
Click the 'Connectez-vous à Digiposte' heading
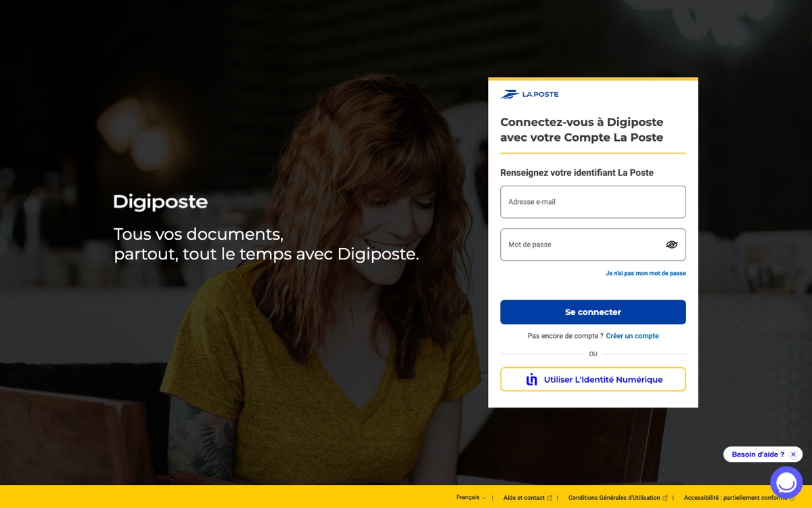pyautogui.click(x=581, y=130)
